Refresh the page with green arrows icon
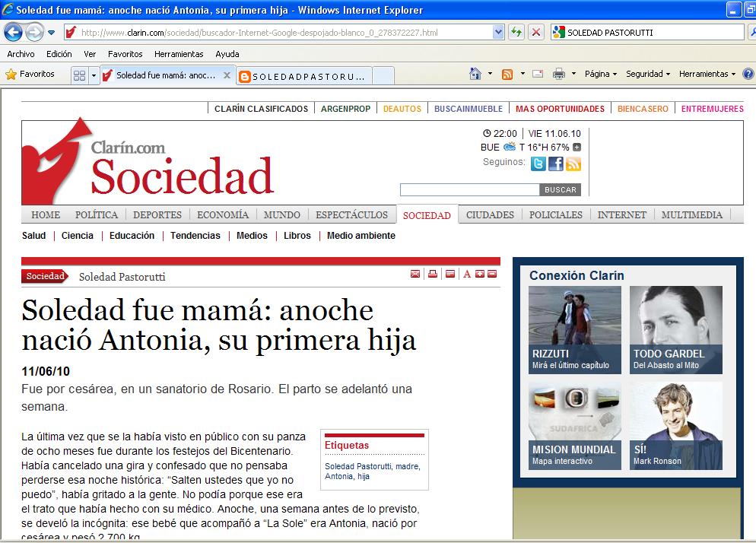 pyautogui.click(x=516, y=32)
